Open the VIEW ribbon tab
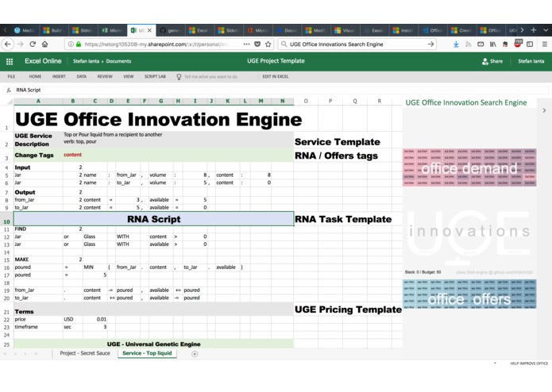This screenshot has height=392, width=552. pos(128,76)
